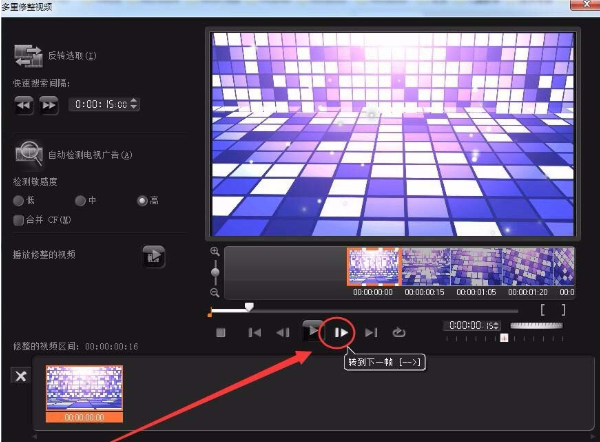The width and height of the screenshot is (600, 442).
Task: Start auto-detect TV ads (自动检测电视广告)
Action: tap(30, 153)
